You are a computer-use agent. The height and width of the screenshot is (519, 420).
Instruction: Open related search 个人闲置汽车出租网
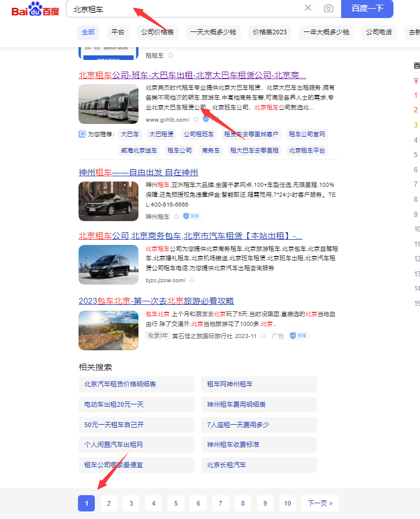136,445
